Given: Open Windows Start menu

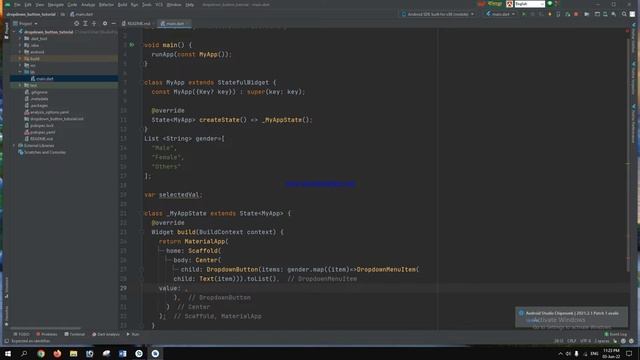Looking at the screenshot, I should [8, 353].
